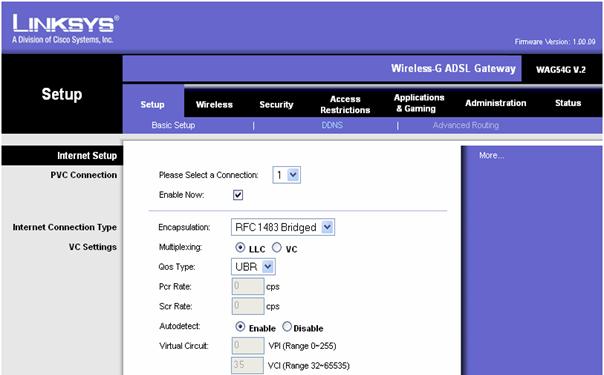
Task: Click the VCI (Range 32~65535) text
Action: coord(309,365)
